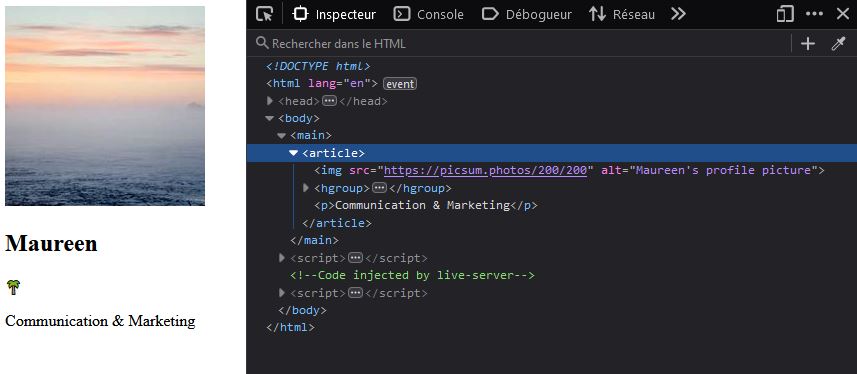857x374 pixels.
Task: Open the Réseau tab
Action: click(622, 14)
